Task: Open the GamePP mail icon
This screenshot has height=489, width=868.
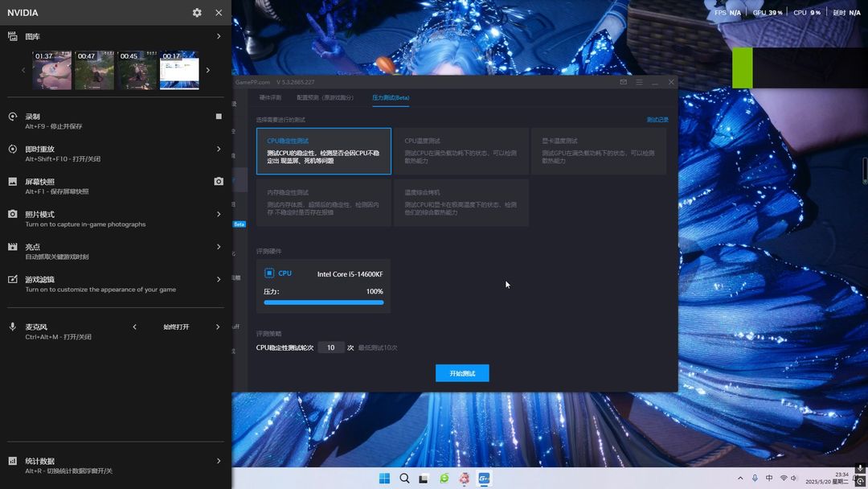Action: pos(624,82)
